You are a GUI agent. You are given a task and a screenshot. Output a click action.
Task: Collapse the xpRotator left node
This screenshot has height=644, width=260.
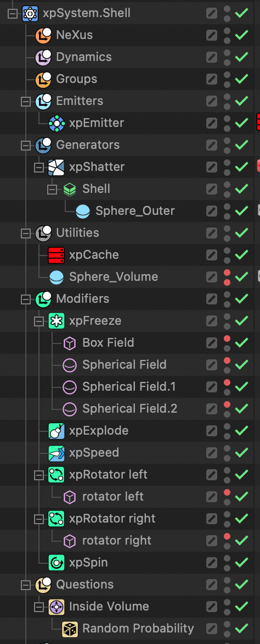pos(39,474)
